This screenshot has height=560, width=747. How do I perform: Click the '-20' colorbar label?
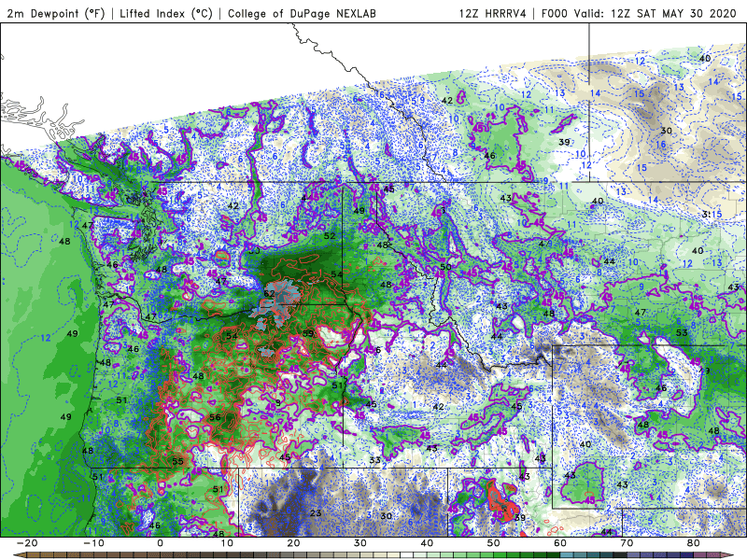[x=26, y=543]
